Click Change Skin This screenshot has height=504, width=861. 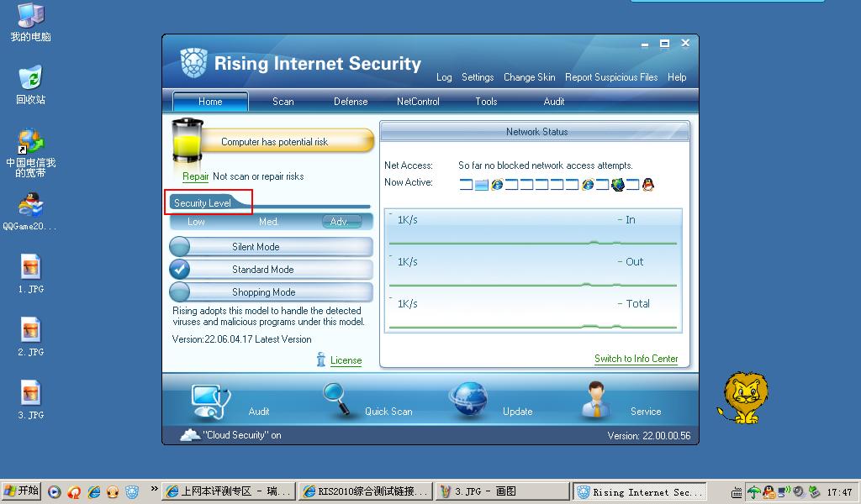click(x=530, y=77)
